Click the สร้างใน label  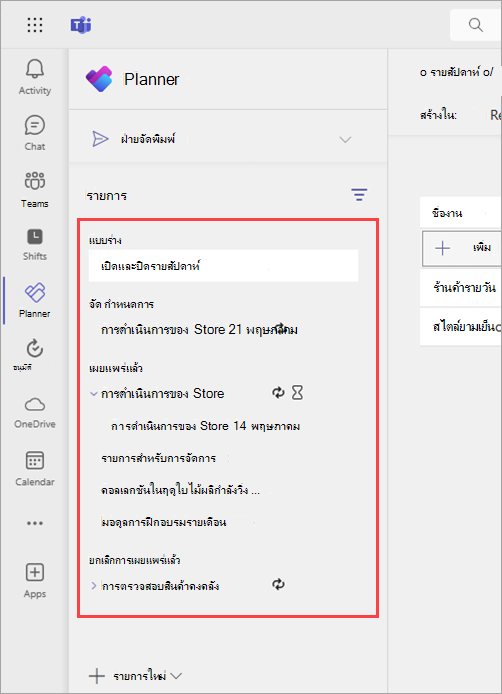pyautogui.click(x=438, y=115)
